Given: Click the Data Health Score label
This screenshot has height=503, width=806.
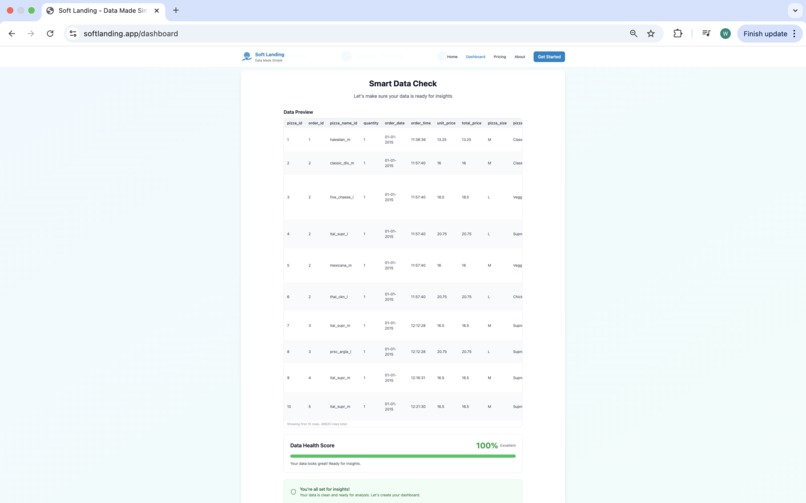Looking at the screenshot, I should (x=312, y=445).
